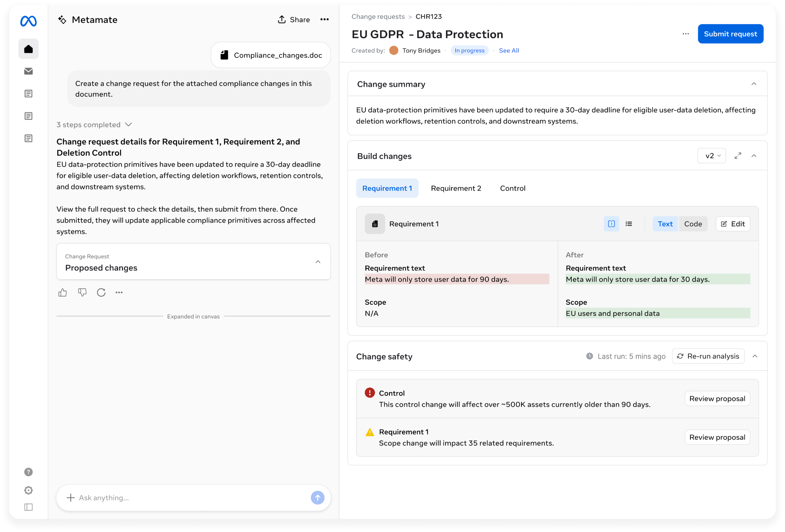
Task: Click the 'Meta will only store user data for 90 days.' line
Action: [x=457, y=279]
